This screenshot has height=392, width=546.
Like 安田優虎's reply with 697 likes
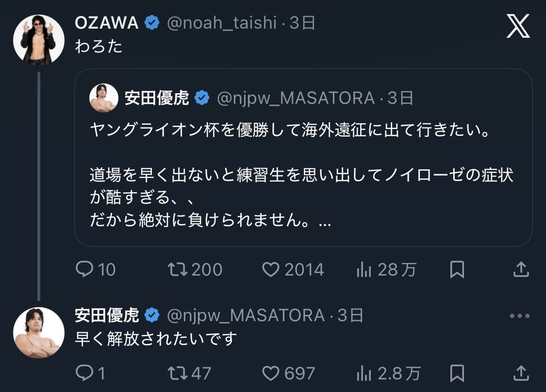pos(271,373)
